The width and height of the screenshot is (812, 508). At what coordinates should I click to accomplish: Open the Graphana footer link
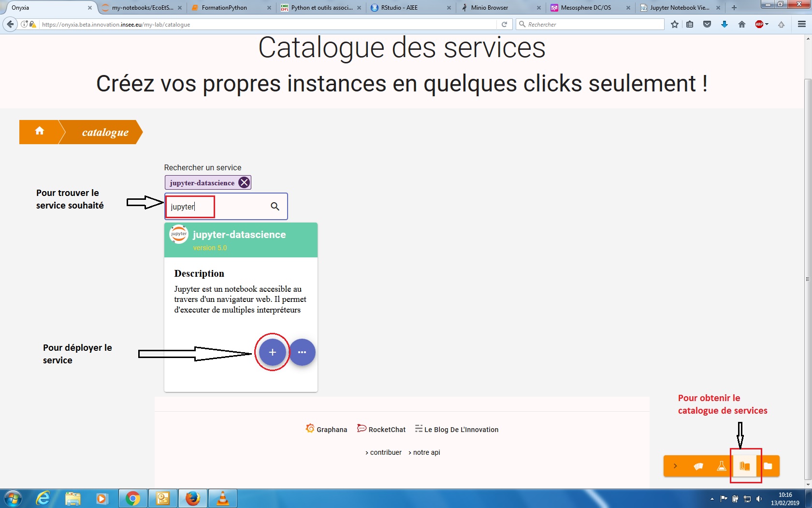326,429
